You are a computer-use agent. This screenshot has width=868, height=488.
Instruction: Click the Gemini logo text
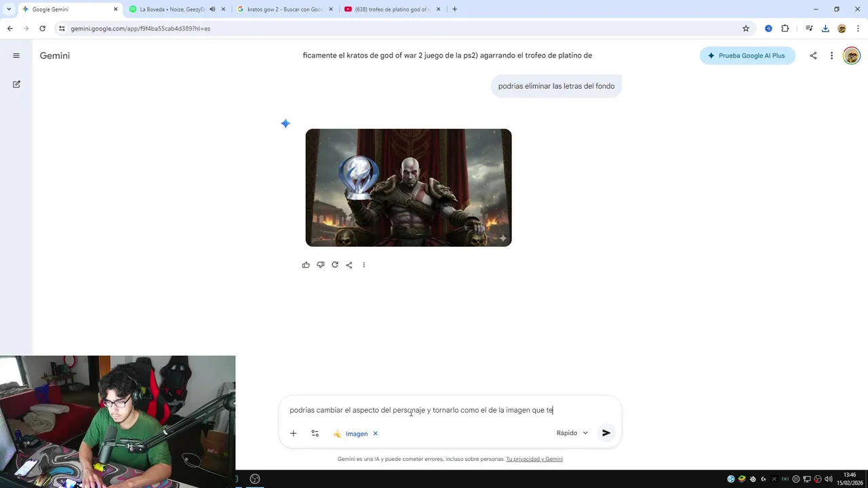tap(55, 56)
